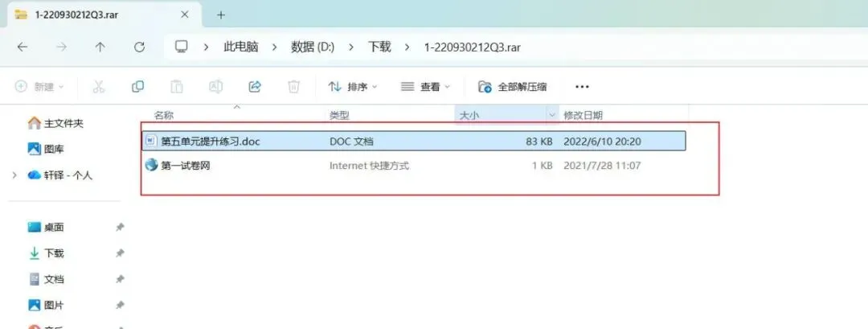Image resolution: width=868 pixels, height=329 pixels.
Task: Click 此电脑 in the breadcrumb
Action: click(241, 47)
